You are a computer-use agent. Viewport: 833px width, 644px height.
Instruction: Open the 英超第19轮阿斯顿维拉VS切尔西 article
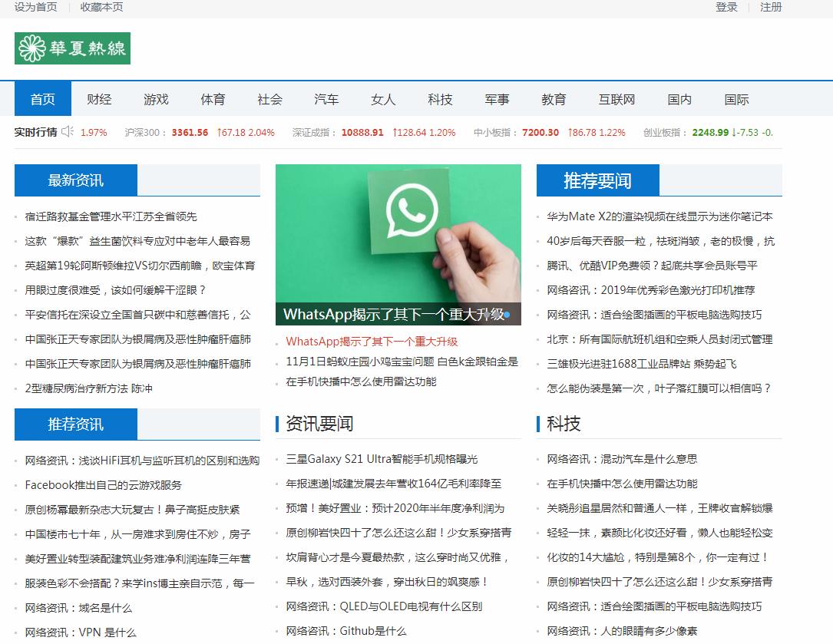point(140,265)
